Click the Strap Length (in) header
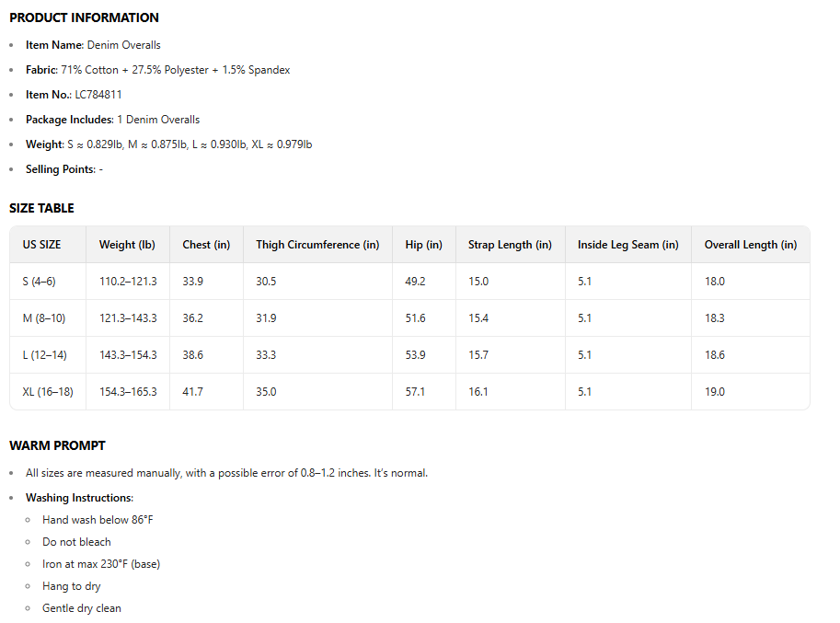The height and width of the screenshot is (623, 840). click(510, 245)
